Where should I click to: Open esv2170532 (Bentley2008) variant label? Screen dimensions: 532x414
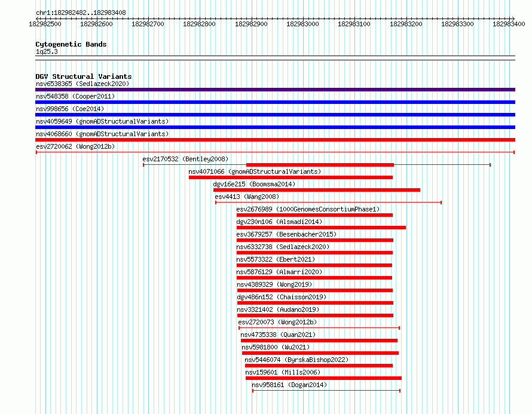coord(185,159)
